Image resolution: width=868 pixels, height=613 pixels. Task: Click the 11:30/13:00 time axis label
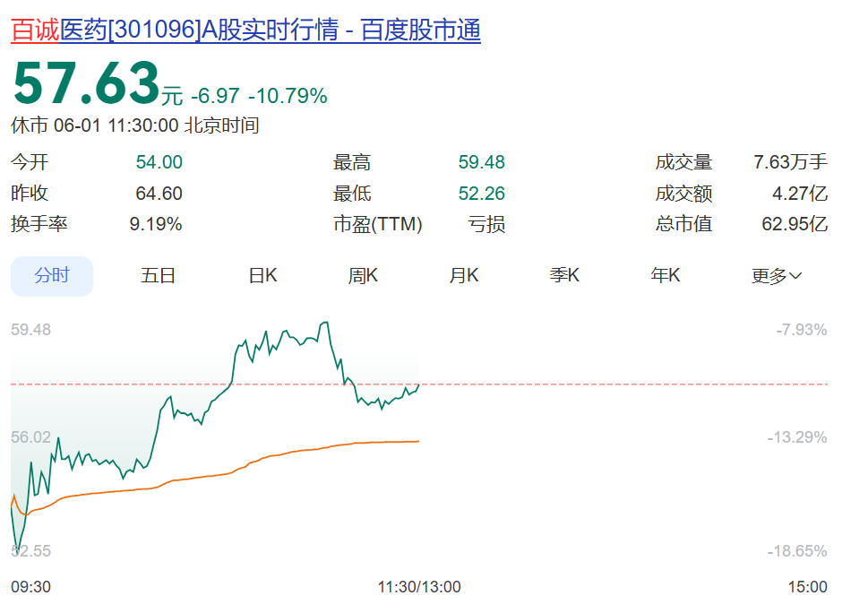419,587
